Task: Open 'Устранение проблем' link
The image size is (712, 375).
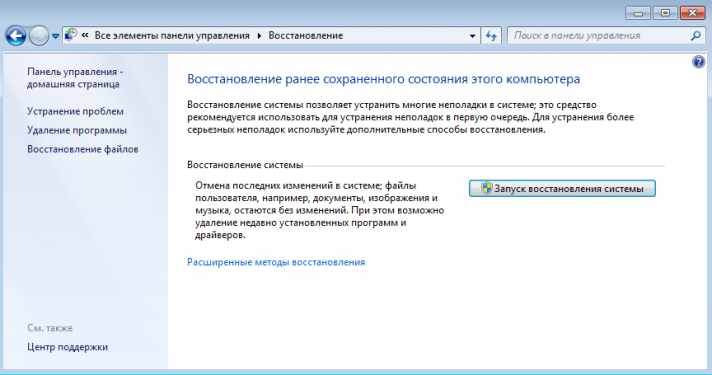Action: (75, 111)
